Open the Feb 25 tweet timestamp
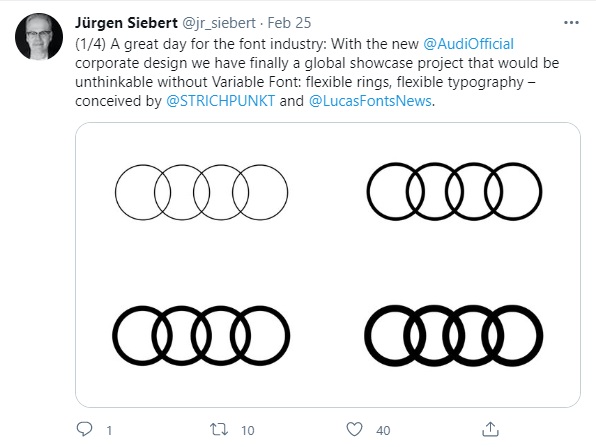 (x=289, y=23)
